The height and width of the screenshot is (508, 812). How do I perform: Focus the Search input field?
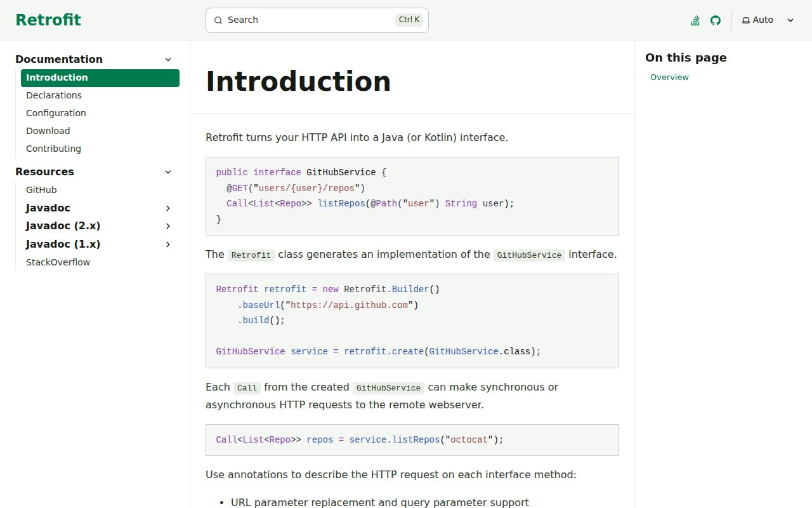(317, 20)
